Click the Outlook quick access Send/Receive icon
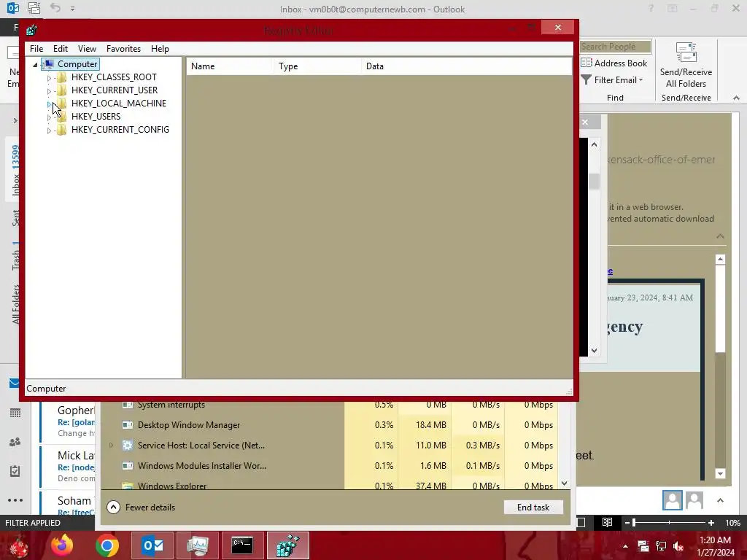The image size is (747, 560). point(34,8)
